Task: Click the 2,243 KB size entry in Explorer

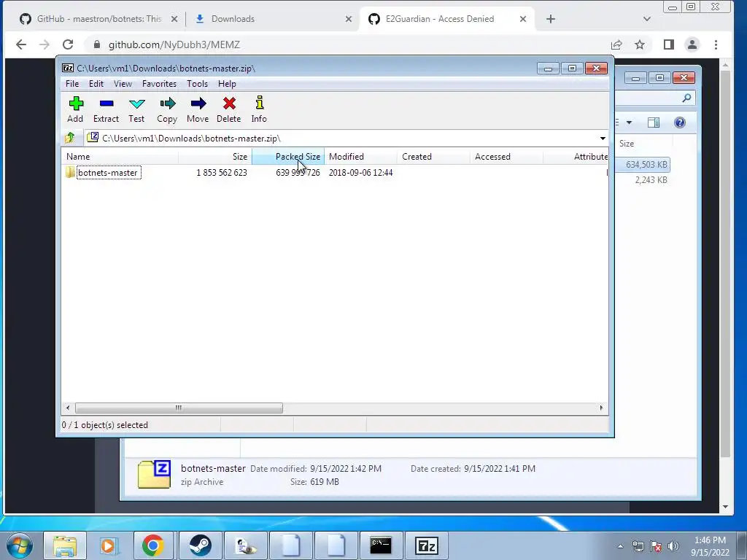Action: [651, 180]
